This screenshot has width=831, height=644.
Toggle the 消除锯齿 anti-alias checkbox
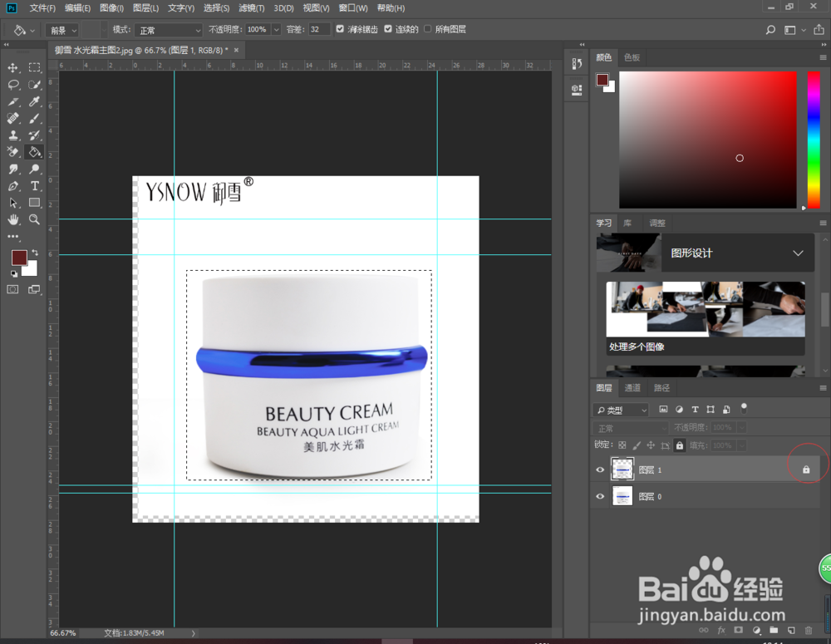[340, 29]
